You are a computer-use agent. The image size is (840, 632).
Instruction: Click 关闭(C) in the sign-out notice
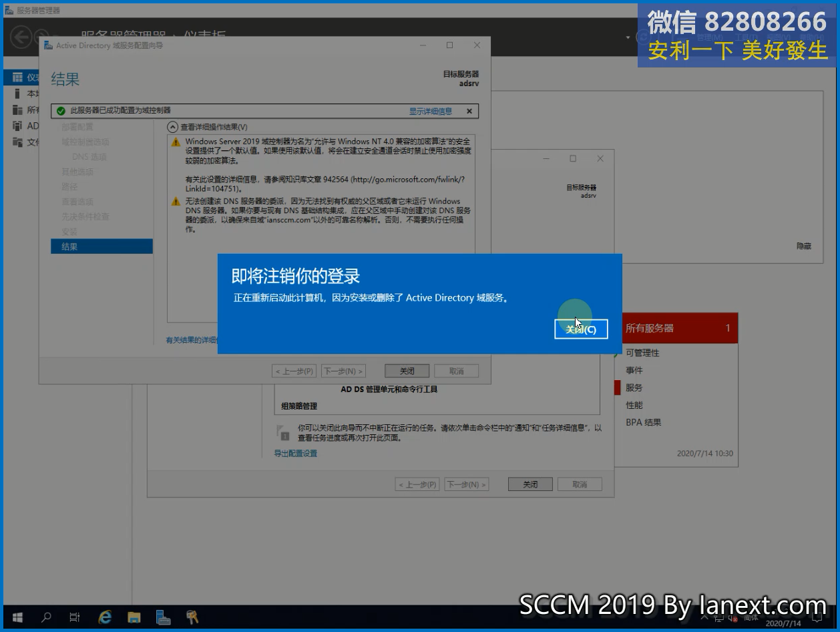point(581,329)
